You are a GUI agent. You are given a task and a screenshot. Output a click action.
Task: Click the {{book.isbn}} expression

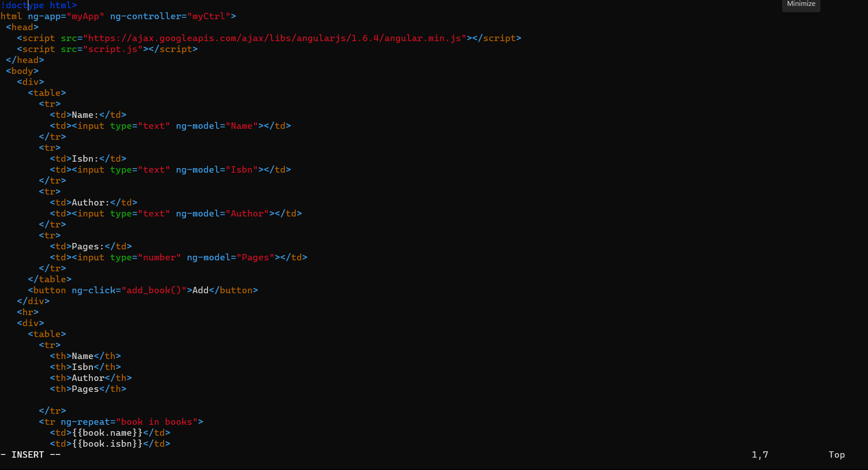pyautogui.click(x=107, y=444)
